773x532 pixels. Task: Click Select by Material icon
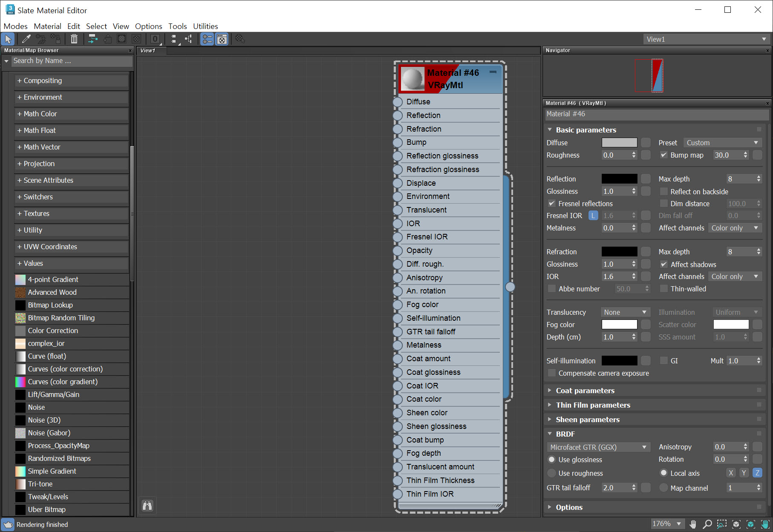coord(240,39)
